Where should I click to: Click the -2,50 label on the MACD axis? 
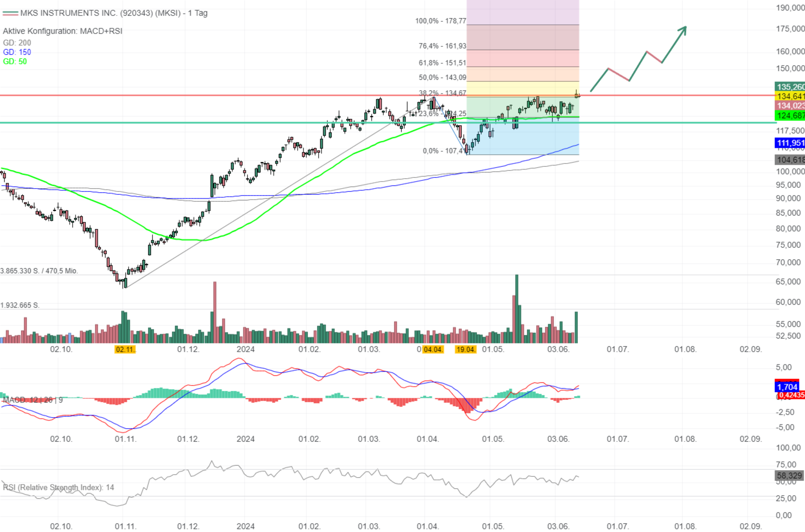pos(785,412)
